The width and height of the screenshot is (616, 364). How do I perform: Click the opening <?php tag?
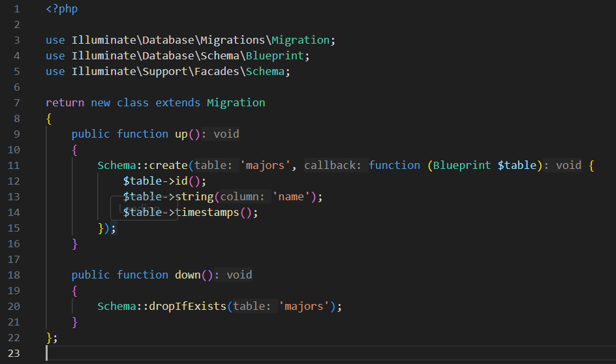tap(61, 9)
